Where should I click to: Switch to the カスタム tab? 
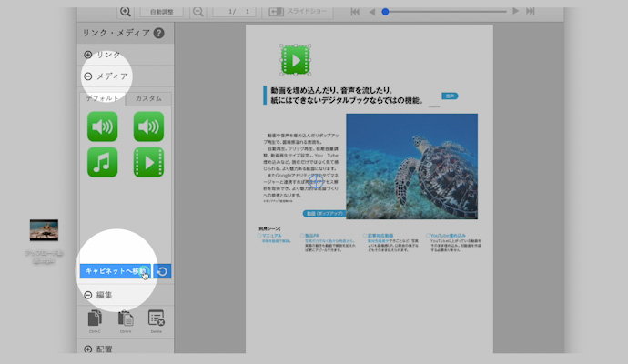click(x=148, y=98)
